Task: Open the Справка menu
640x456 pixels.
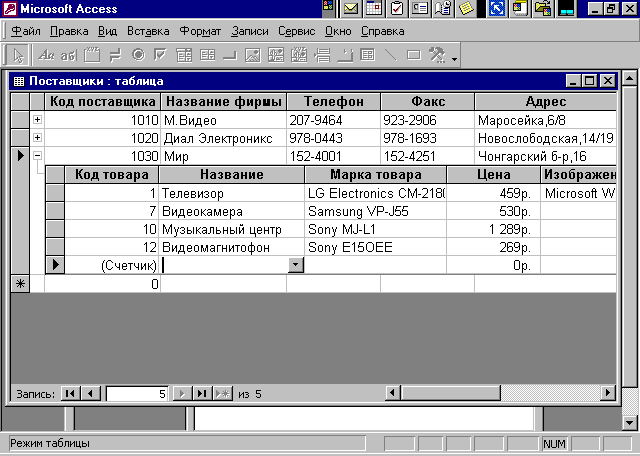Action: point(383,31)
